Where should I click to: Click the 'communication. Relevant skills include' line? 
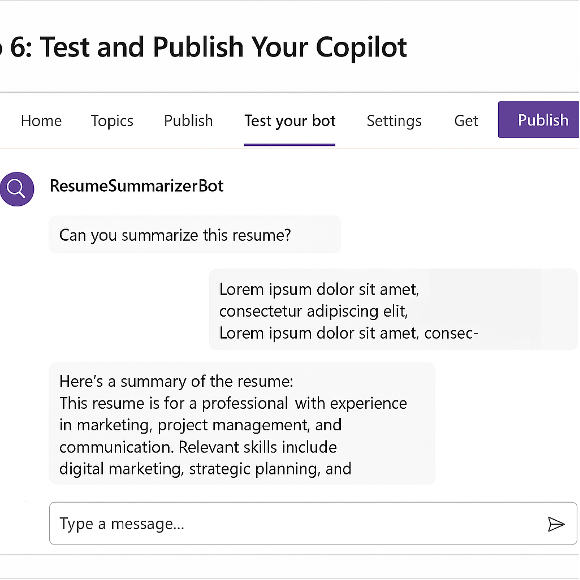pyautogui.click(x=198, y=447)
